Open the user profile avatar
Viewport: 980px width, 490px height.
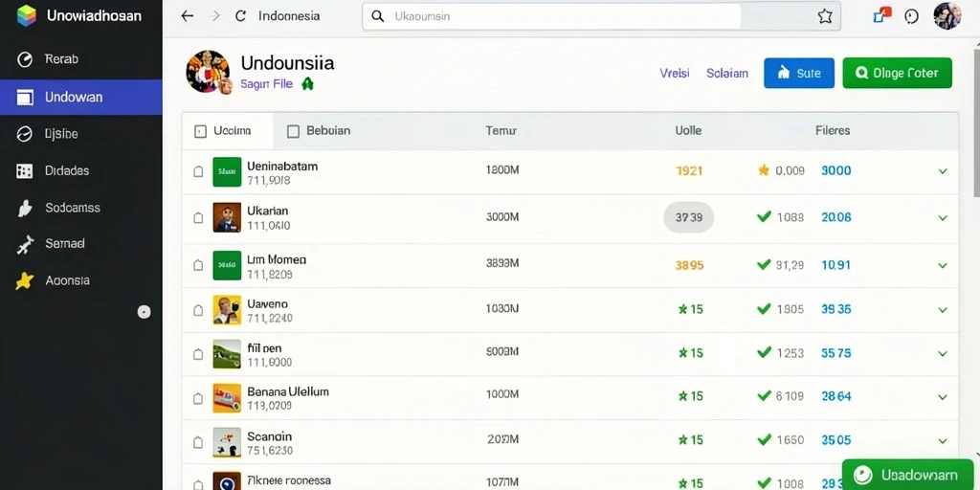947,15
